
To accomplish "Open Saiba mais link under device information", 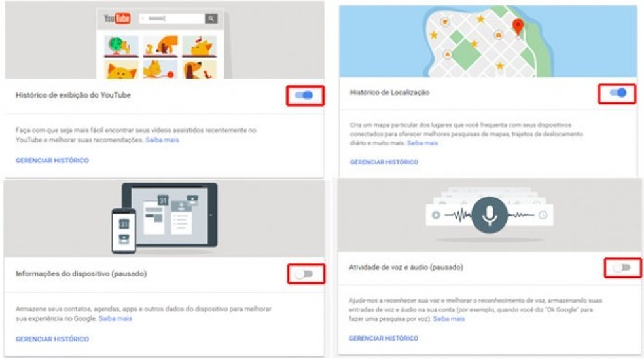I will 115,318.
